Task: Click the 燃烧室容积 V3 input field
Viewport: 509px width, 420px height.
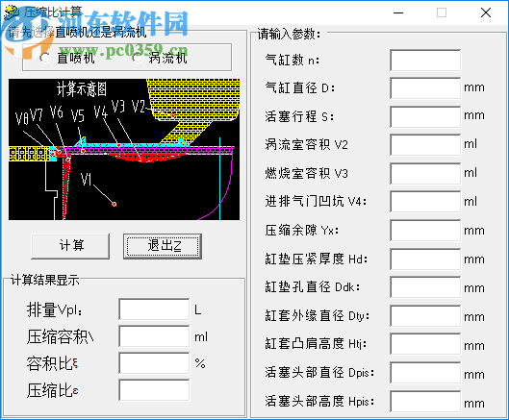Action: [425, 174]
